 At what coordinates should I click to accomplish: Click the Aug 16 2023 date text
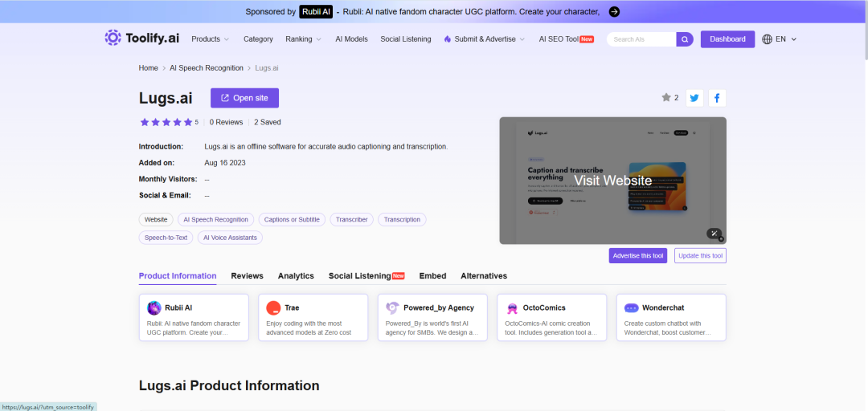point(225,163)
